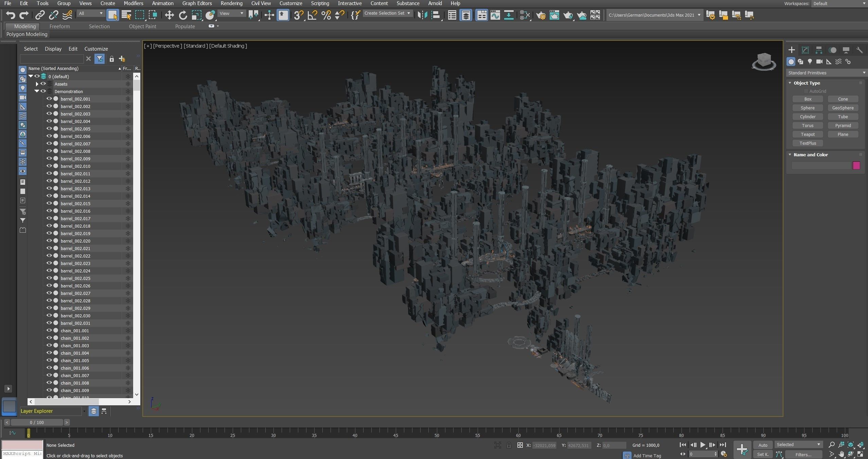Click the Filters... button

[x=803, y=454]
